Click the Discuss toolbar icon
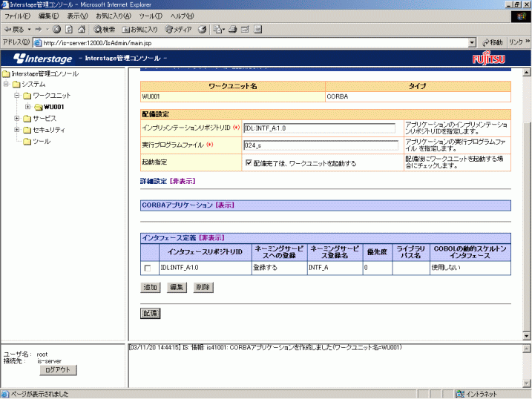This screenshot has height=399, width=532. tap(258, 30)
